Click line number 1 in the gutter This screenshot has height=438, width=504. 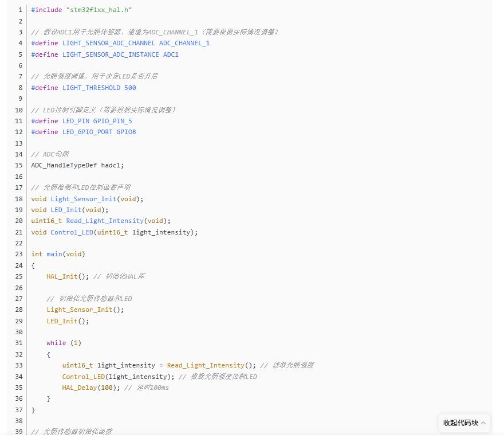point(20,10)
